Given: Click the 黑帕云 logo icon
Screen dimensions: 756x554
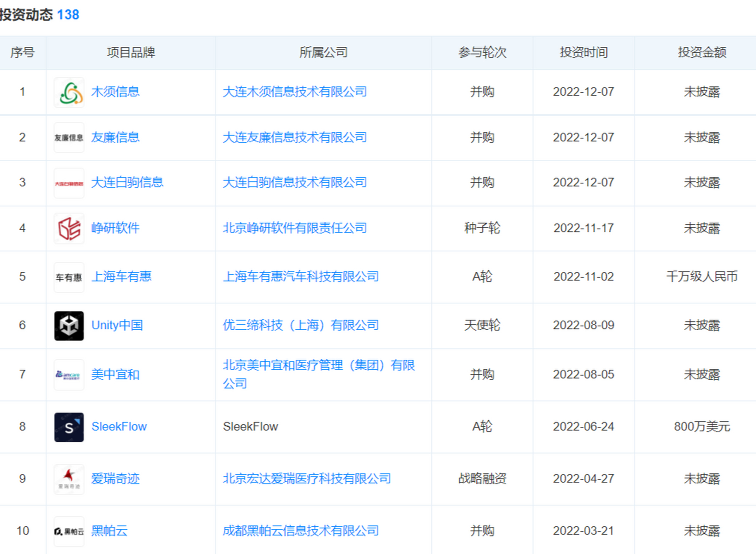Looking at the screenshot, I should 69,531.
